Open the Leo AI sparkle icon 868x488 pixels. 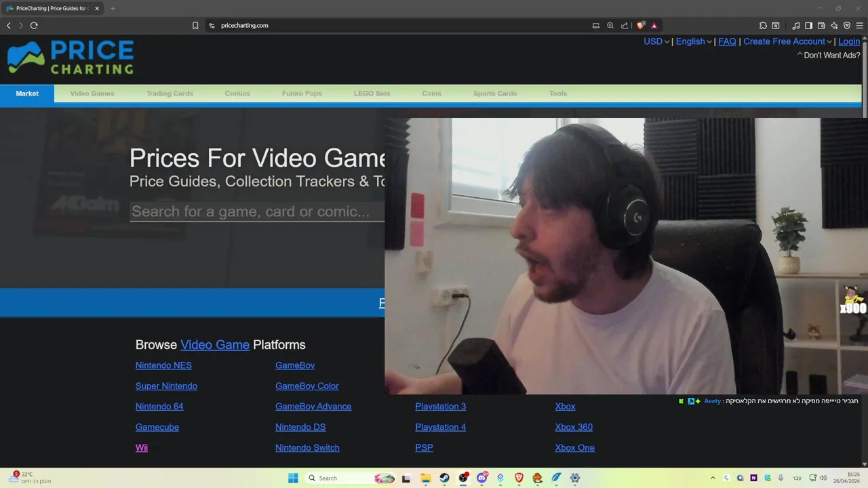(834, 26)
